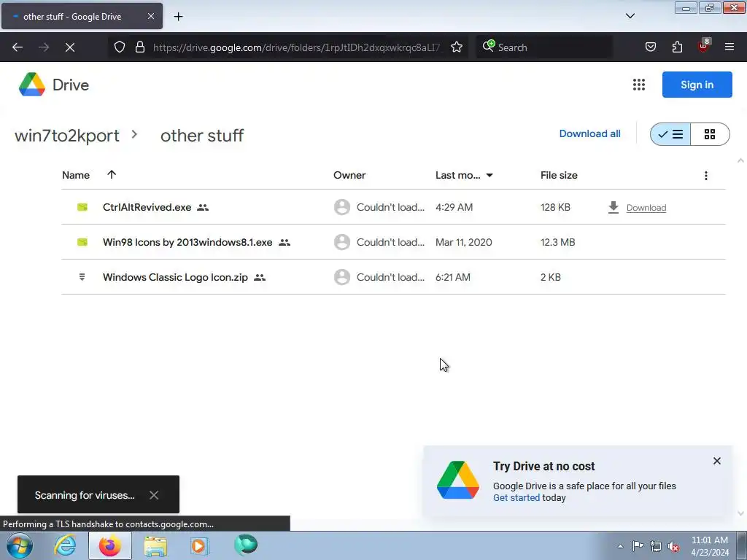The width and height of the screenshot is (747, 560).
Task: Sort by the Name column header
Action: (76, 175)
